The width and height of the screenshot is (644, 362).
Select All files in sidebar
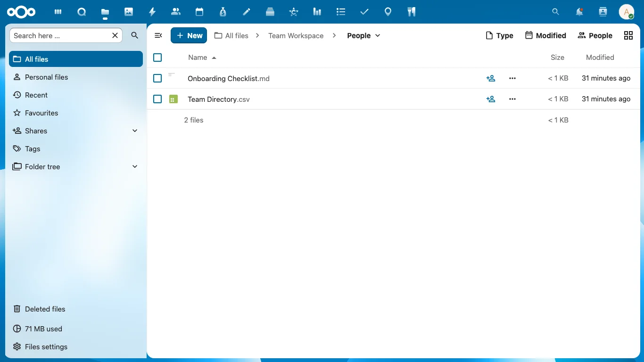76,59
